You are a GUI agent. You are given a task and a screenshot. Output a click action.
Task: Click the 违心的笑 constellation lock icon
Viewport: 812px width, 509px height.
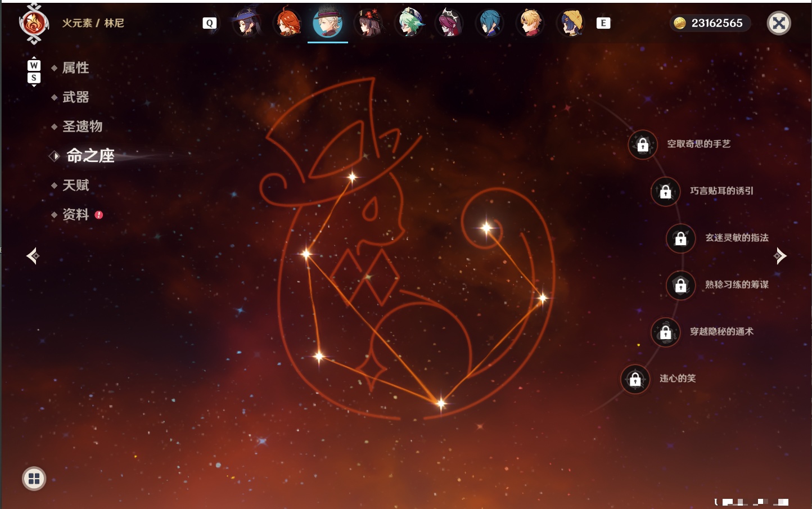(635, 379)
